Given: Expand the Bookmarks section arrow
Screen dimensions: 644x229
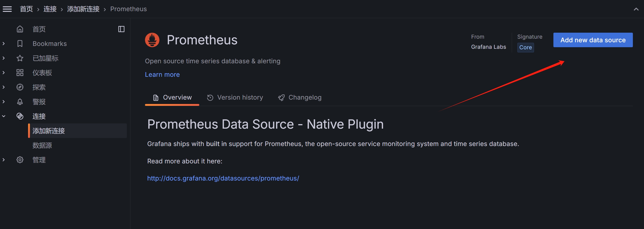Looking at the screenshot, I should coord(4,44).
